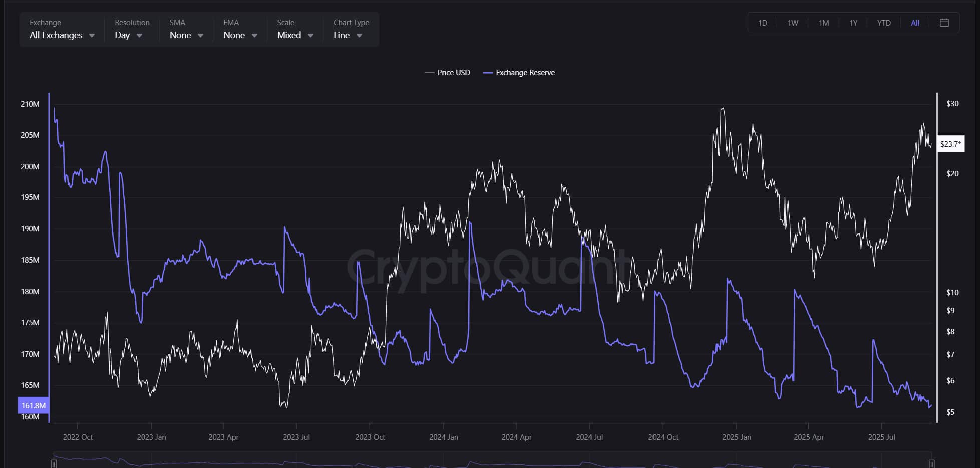Click the 2024 Jan x-axis label
The image size is (980, 468).
click(x=443, y=437)
